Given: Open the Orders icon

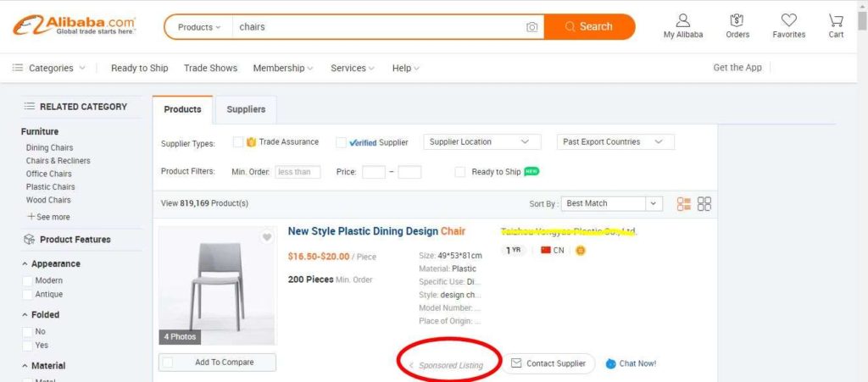Looking at the screenshot, I should point(737,20).
